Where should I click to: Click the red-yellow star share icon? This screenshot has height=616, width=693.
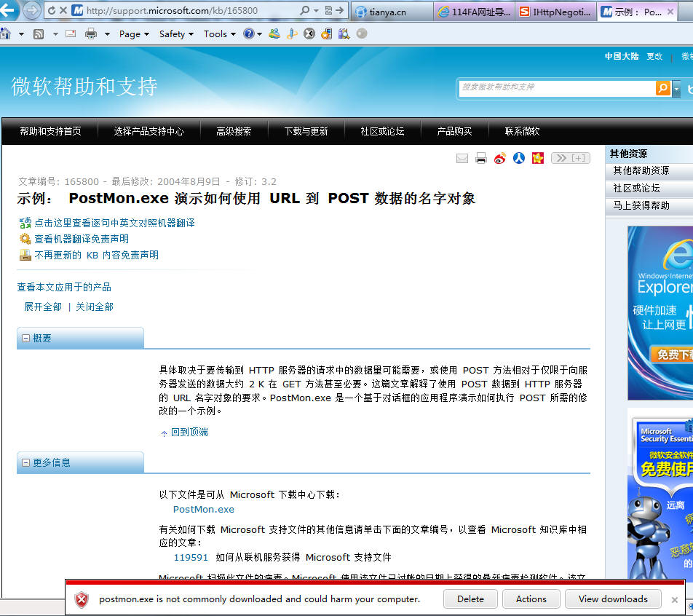[x=538, y=158]
